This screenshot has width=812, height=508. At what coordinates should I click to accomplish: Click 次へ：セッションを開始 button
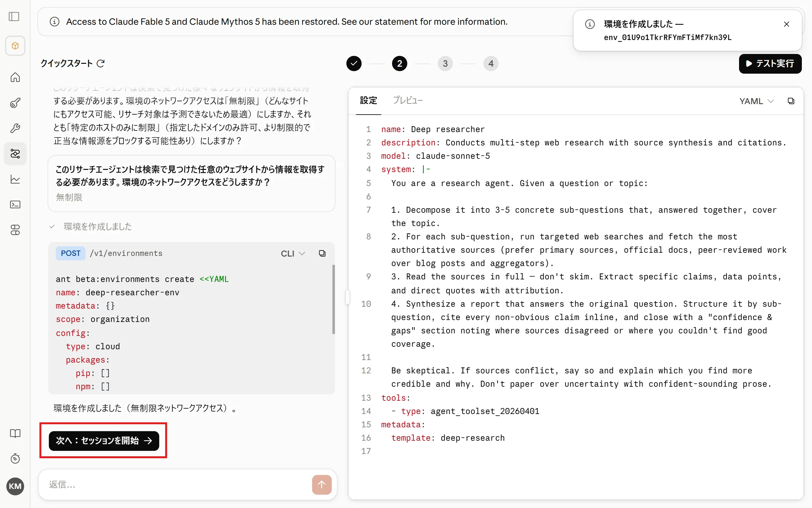104,440
